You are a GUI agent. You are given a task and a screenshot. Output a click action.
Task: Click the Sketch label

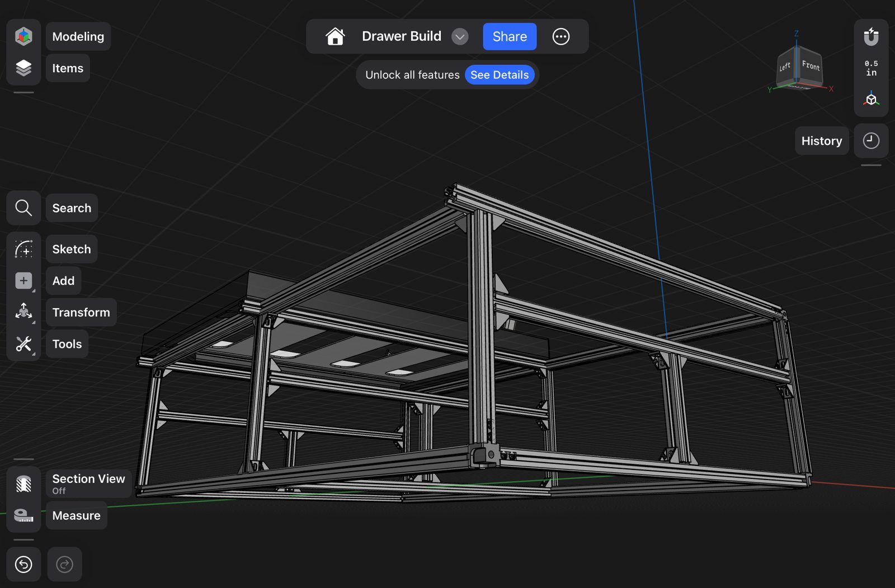click(72, 249)
